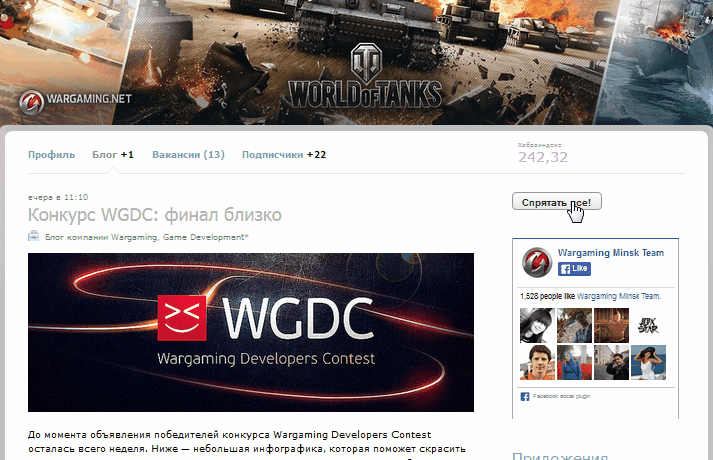The height and width of the screenshot is (460, 713).
Task: Click the briefcase company blog icon
Action: tap(33, 236)
